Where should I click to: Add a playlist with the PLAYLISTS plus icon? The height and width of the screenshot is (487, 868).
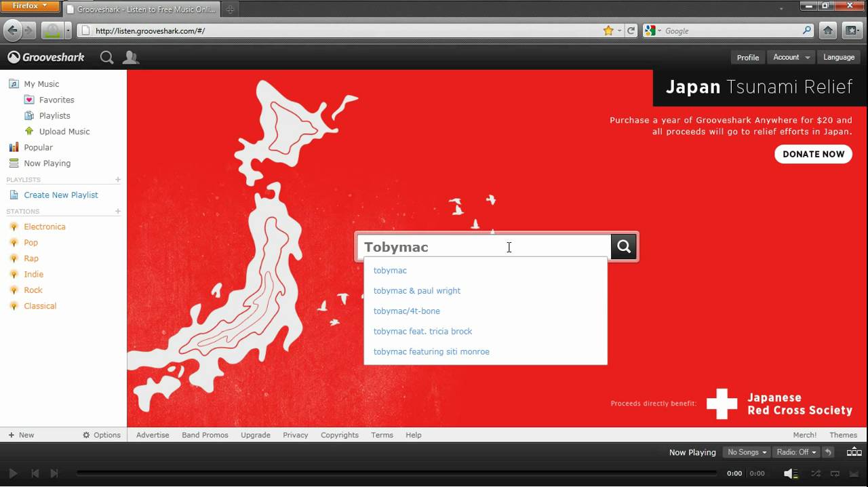[x=117, y=180]
